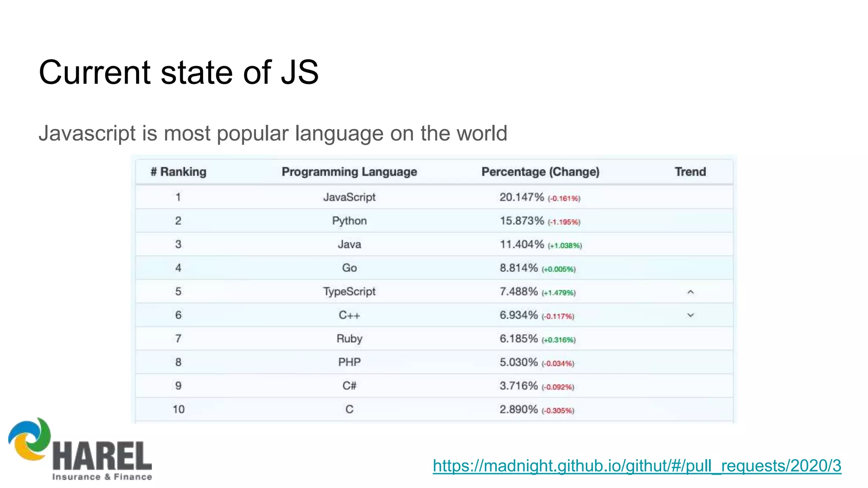This screenshot has width=868, height=488.
Task: Click the red (-0.034%) change value
Action: (x=558, y=363)
